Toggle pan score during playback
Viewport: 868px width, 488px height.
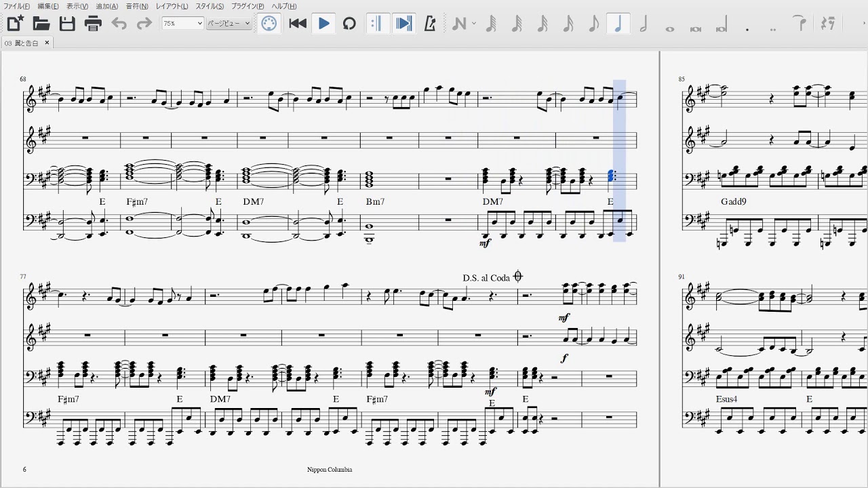403,24
